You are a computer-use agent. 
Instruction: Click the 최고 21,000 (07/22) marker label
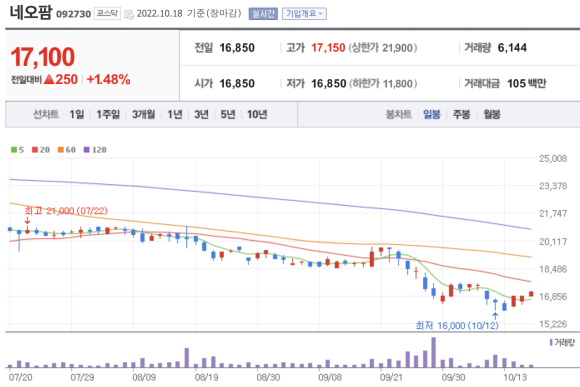pos(66,211)
